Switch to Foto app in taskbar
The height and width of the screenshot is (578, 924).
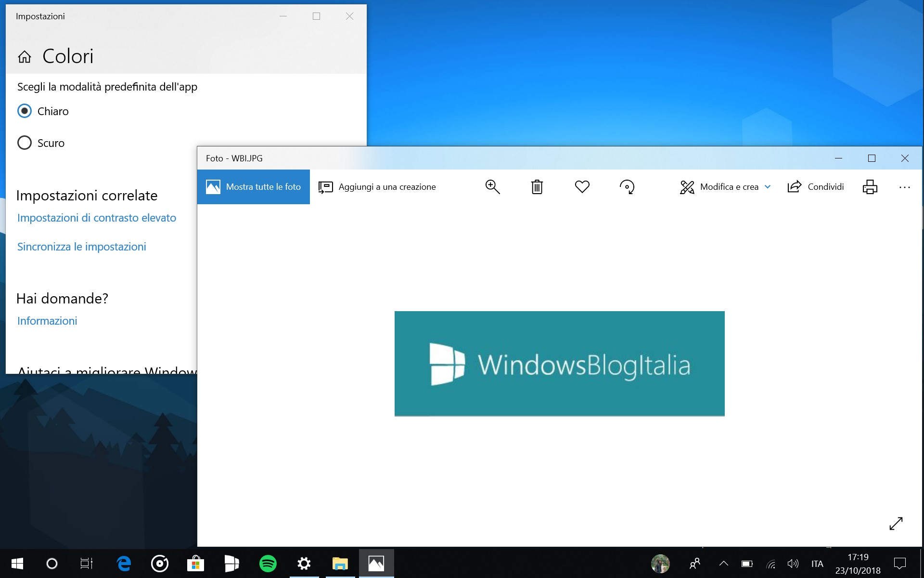(376, 564)
